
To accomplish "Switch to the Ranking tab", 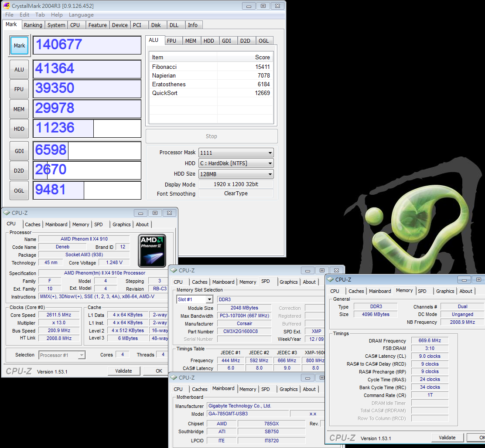I will pyautogui.click(x=33, y=25).
